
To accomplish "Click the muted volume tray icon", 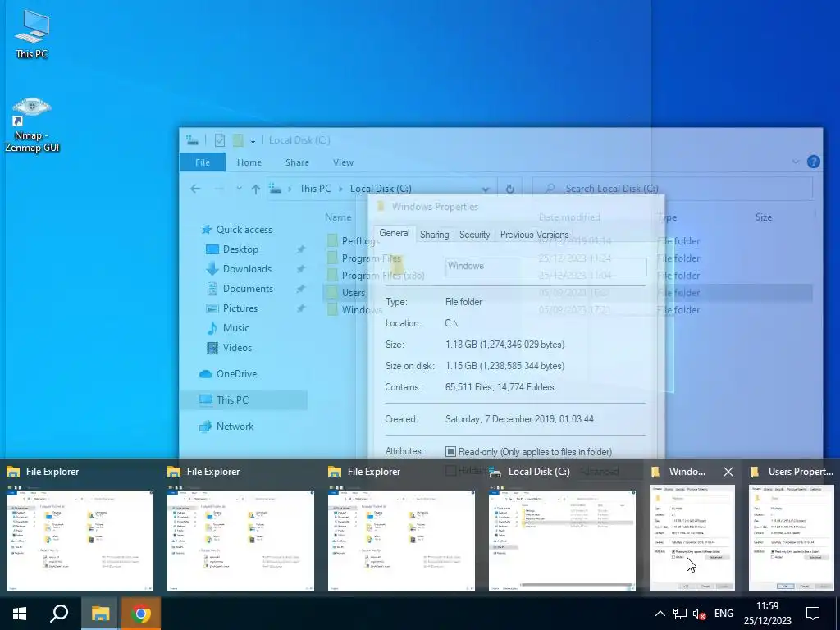I will [x=699, y=614].
